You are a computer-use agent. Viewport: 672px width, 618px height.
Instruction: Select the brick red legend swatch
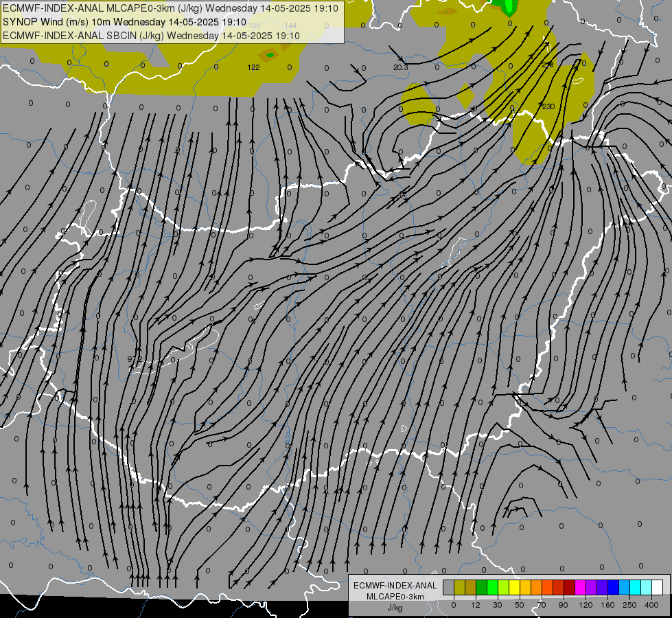(x=559, y=587)
